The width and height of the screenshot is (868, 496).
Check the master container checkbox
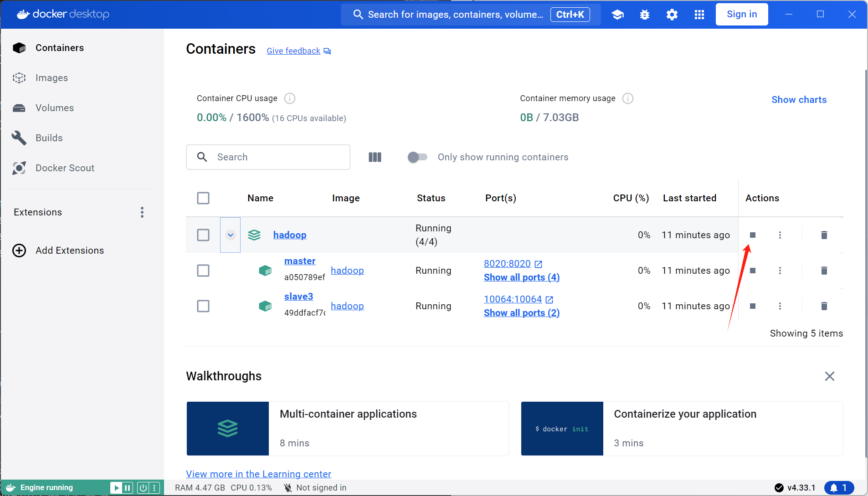pyautogui.click(x=203, y=271)
